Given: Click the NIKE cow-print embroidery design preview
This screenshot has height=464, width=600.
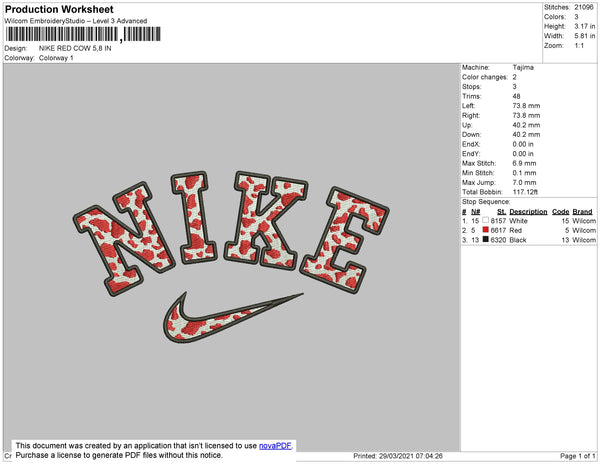Looking at the screenshot, I should (x=232, y=256).
